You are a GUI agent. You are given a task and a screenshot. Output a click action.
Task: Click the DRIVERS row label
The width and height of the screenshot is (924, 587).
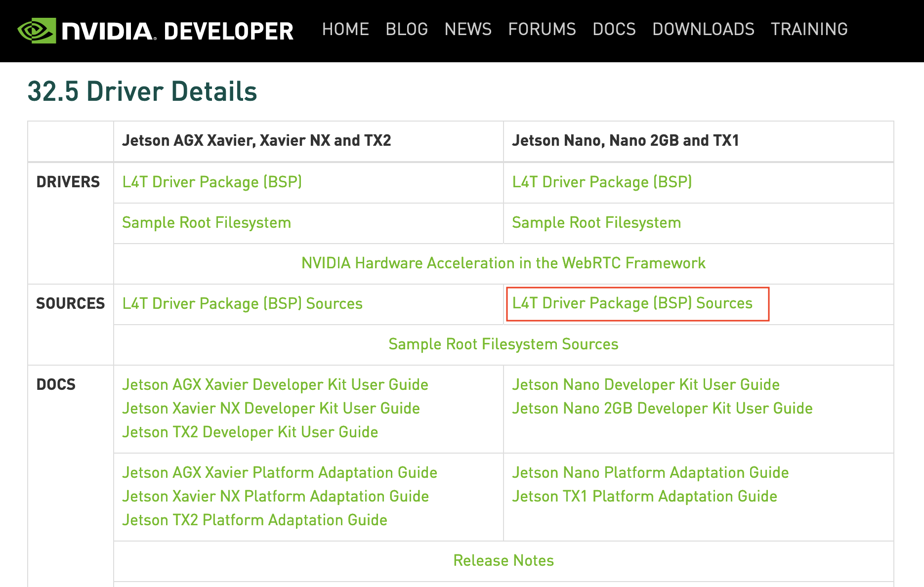68,182
